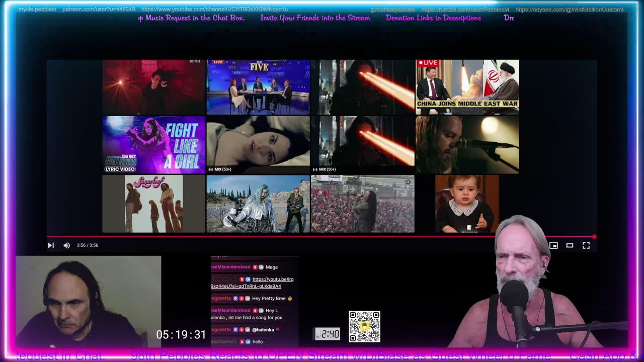Mute the video using the speaker icon
This screenshot has height=362, width=644.
coord(66,245)
